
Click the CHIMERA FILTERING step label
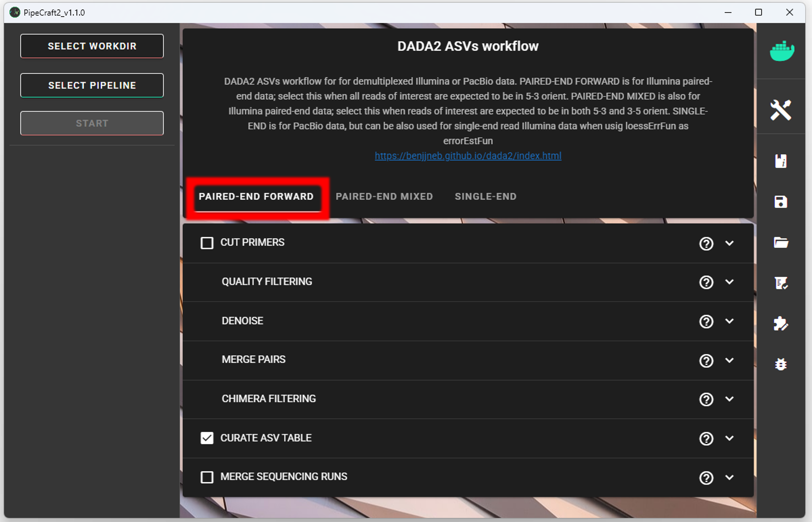click(269, 399)
